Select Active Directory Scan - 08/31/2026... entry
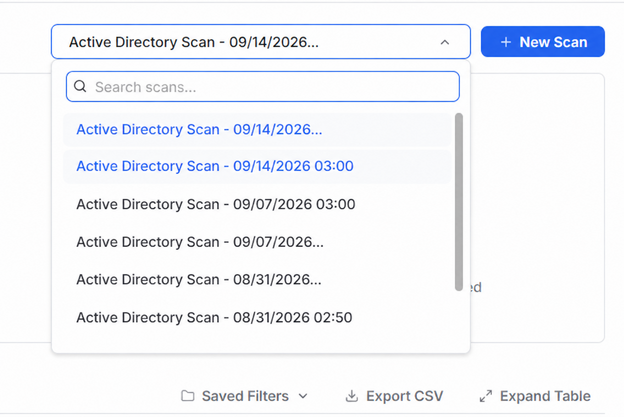This screenshot has height=417, width=624. point(257,279)
